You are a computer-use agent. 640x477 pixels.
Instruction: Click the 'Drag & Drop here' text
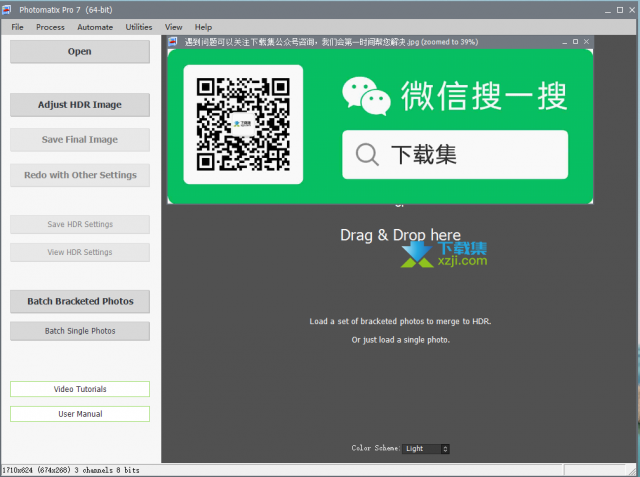point(400,235)
